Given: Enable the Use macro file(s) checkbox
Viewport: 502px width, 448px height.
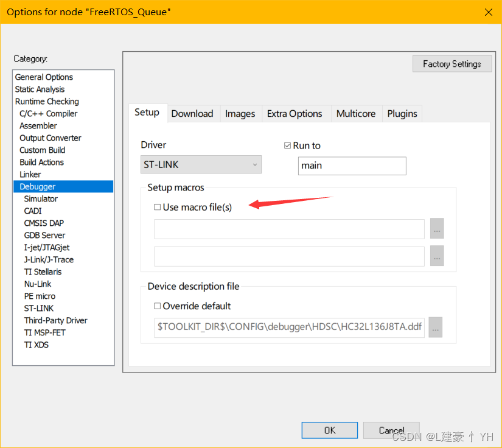Looking at the screenshot, I should pyautogui.click(x=157, y=207).
